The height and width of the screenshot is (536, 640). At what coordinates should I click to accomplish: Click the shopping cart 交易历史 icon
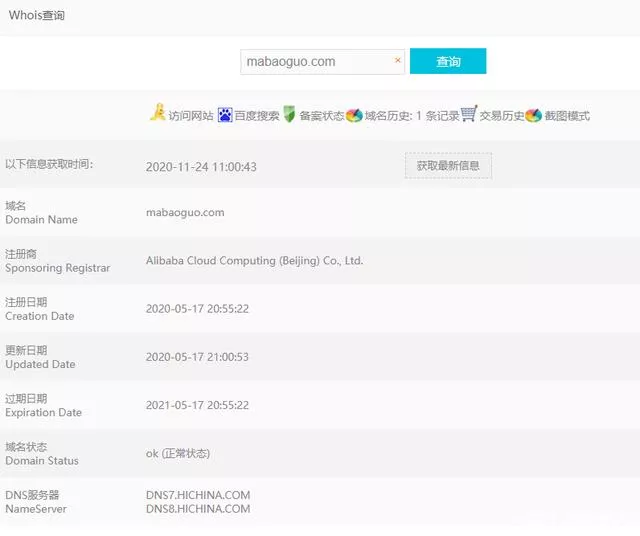coord(469,114)
